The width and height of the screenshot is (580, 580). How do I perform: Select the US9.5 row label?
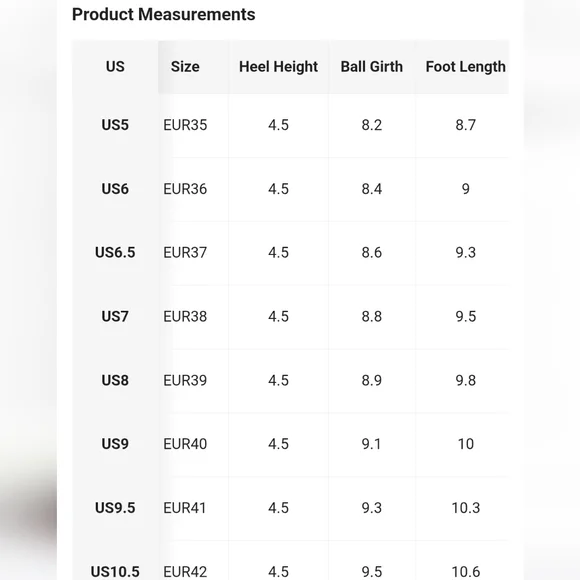(x=115, y=508)
